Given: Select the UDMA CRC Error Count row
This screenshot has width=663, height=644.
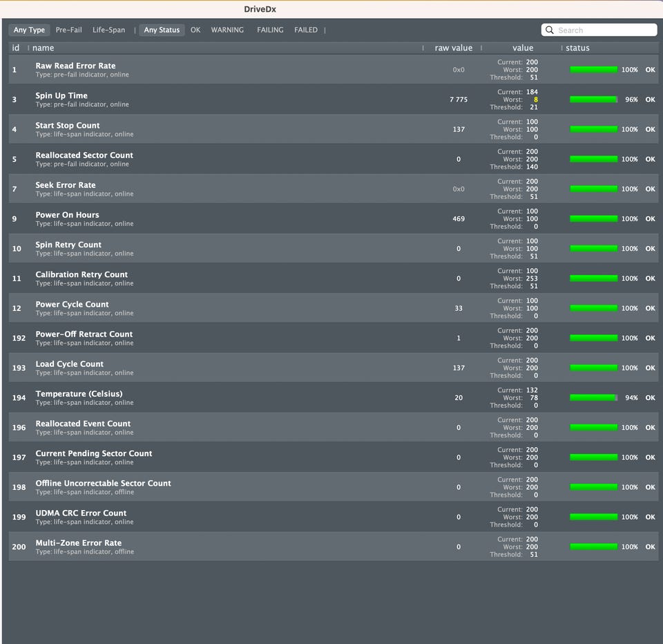Looking at the screenshot, I should [333, 517].
